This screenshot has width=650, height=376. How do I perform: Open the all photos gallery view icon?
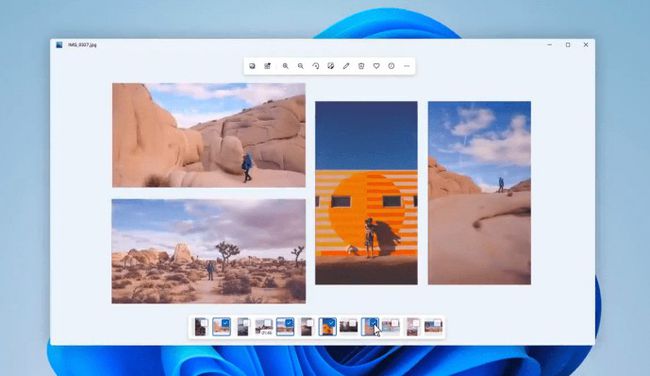[x=252, y=66]
